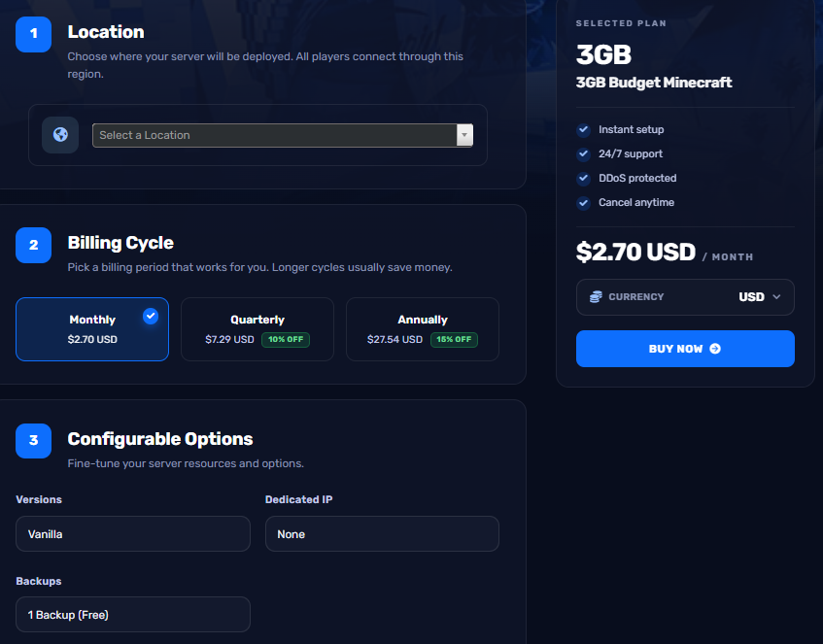Click the $2.70 USD / month summary price
Image resolution: width=823 pixels, height=644 pixels.
tap(665, 253)
